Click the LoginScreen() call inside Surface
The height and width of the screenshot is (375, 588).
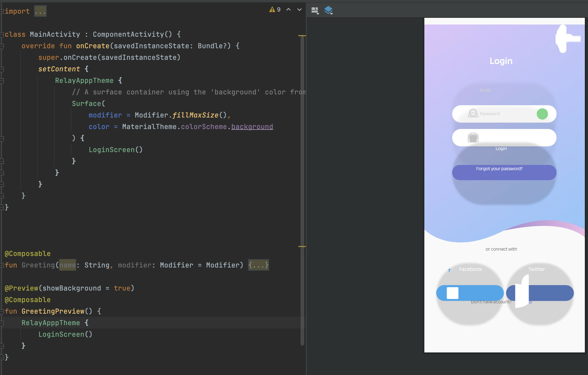115,150
